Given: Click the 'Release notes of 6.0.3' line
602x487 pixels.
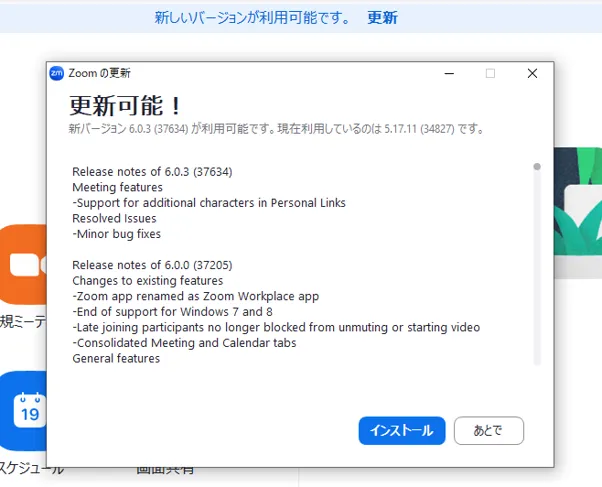Looking at the screenshot, I should click(x=152, y=171).
